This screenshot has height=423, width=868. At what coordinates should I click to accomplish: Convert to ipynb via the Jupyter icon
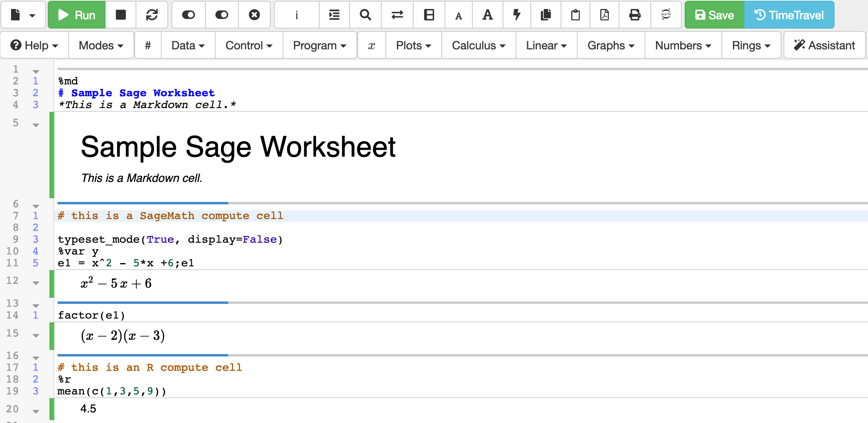click(665, 15)
